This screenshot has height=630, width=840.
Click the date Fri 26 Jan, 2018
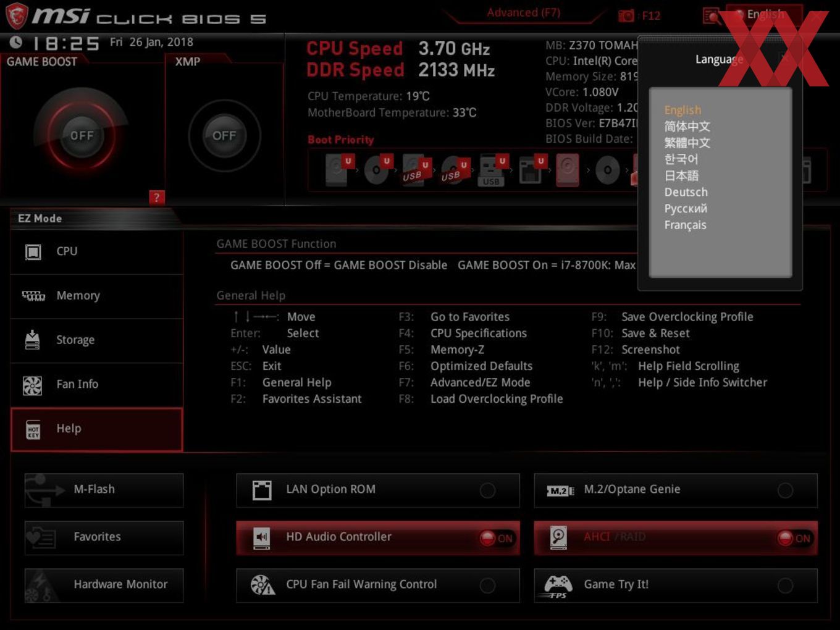(151, 42)
